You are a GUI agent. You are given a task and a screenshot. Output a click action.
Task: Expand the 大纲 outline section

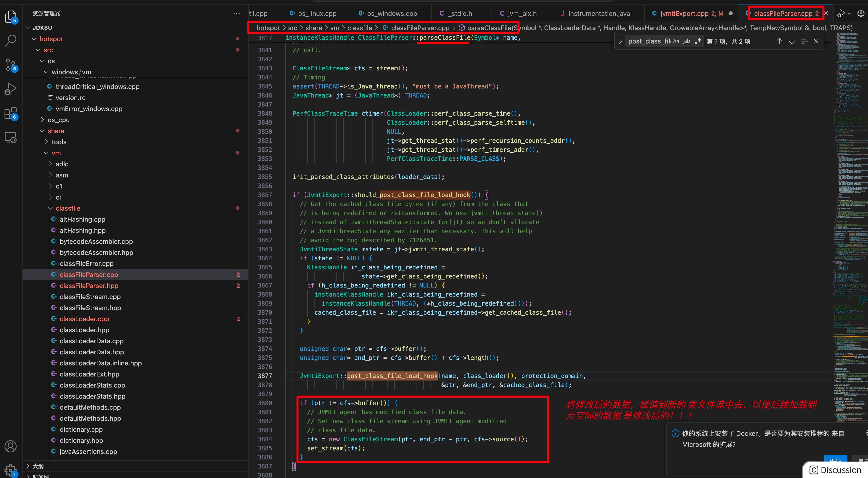[x=135, y=466]
